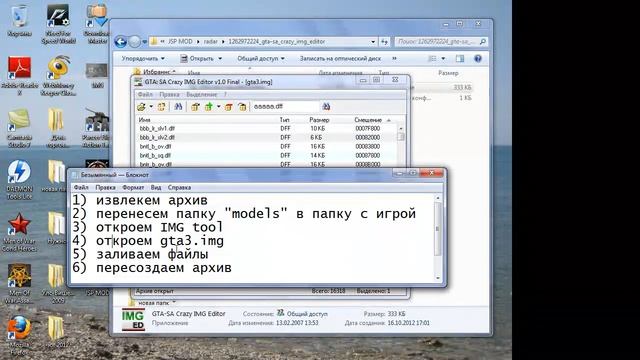Click the rename box icon left of search field
The image size is (640, 360).
coord(242,107)
